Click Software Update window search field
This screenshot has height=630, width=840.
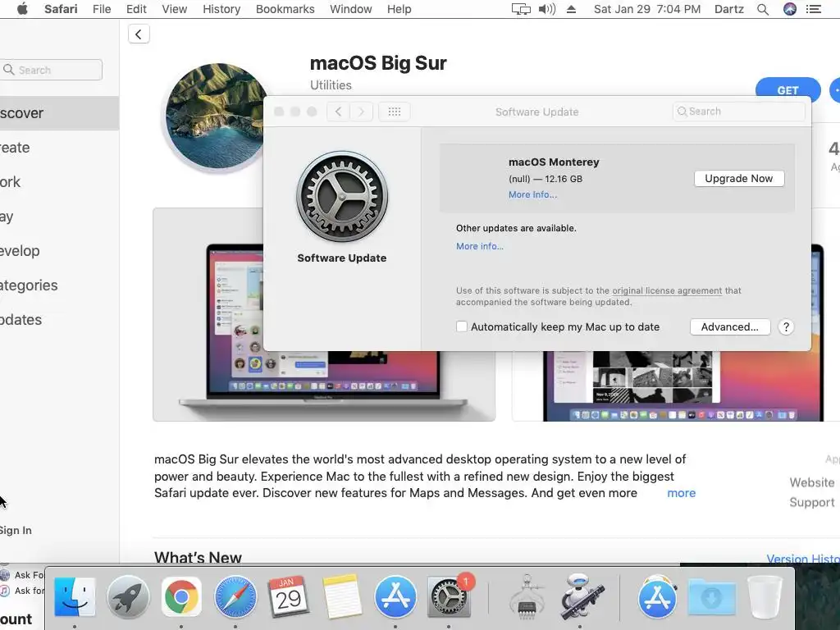click(739, 112)
